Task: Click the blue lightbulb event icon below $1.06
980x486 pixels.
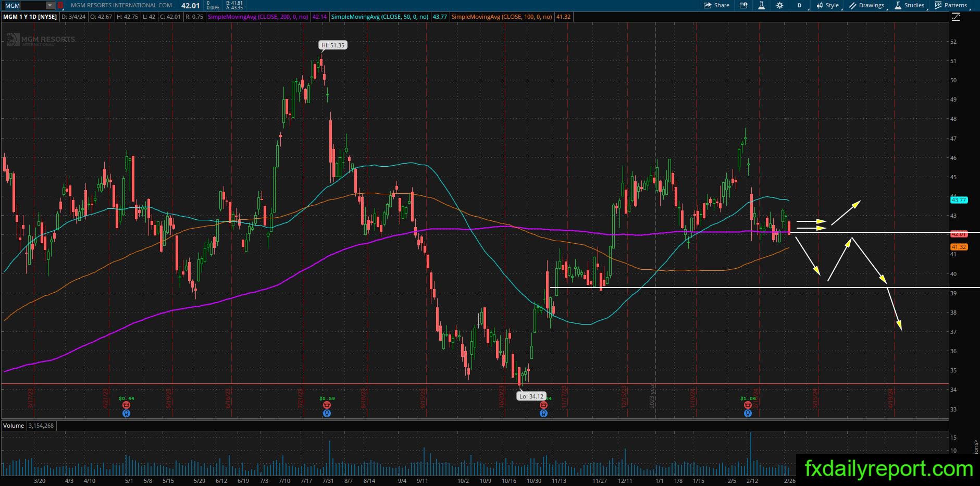Action: tap(748, 413)
